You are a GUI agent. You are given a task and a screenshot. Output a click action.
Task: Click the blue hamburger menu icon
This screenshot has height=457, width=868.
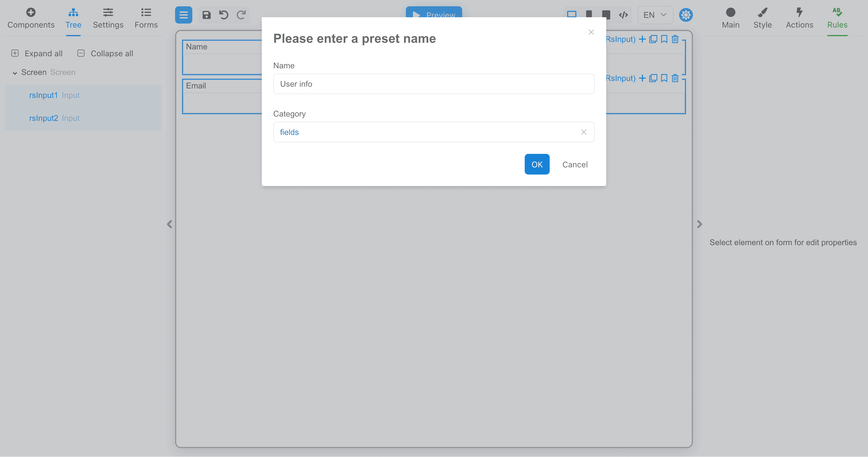click(184, 15)
